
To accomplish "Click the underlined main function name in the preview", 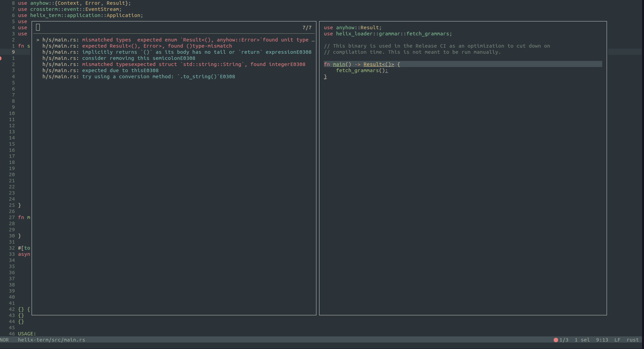I will coord(339,64).
